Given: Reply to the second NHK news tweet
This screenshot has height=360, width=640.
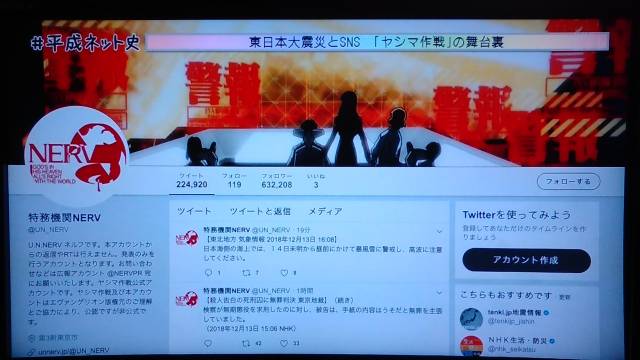Looking at the screenshot, I should click(x=208, y=344).
